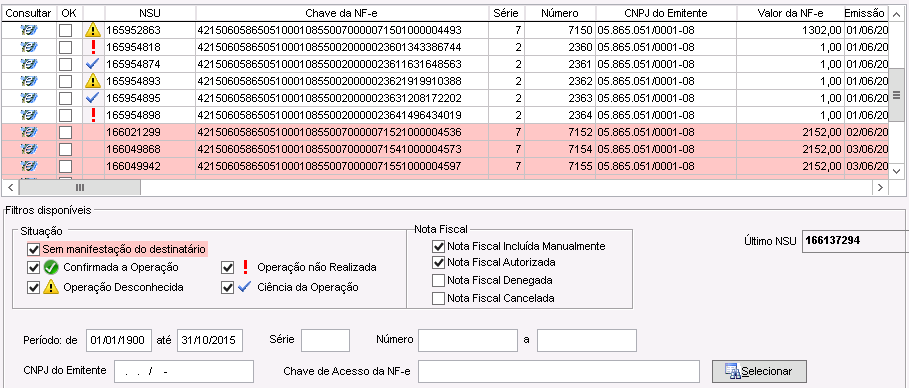Click warning triangle icon on row 165954893

click(x=93, y=81)
